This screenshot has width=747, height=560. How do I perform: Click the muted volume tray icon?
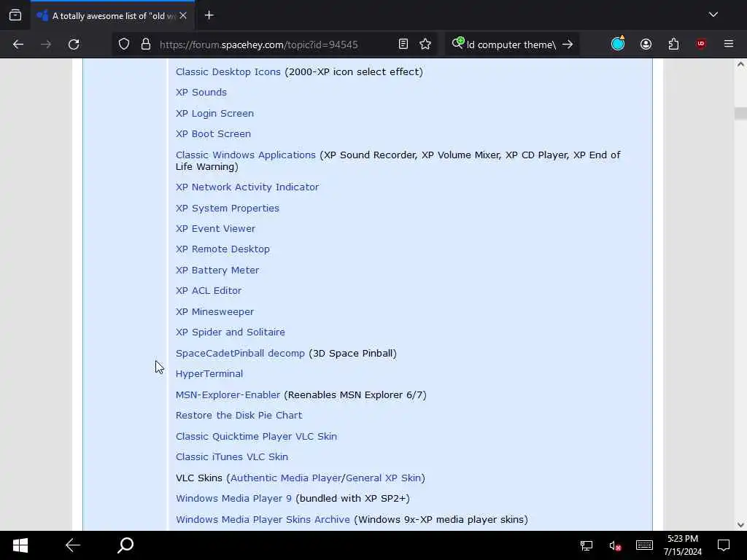614,545
